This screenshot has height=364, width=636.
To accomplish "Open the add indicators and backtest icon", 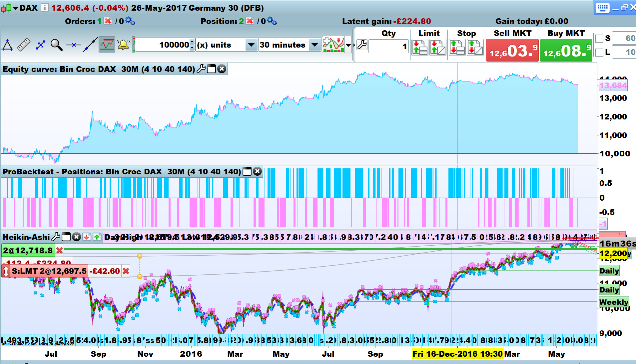I will pyautogui.click(x=333, y=45).
